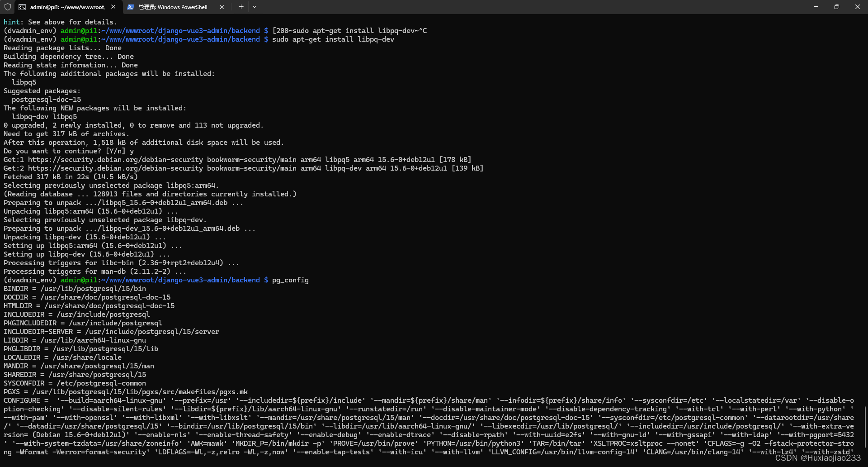Click the 'Do you want to continue? [Y/n] y' line
The height and width of the screenshot is (467, 868).
tap(69, 151)
